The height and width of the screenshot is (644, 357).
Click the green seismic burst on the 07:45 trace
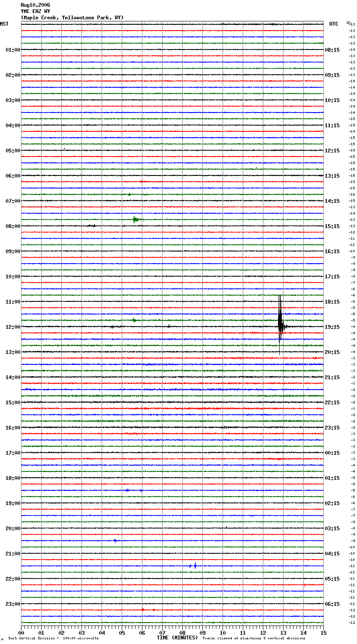[x=136, y=219]
